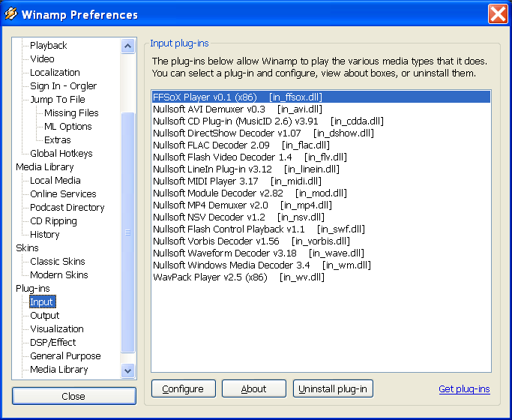
Task: Select DSP/Effect in the tree
Action: pos(53,343)
